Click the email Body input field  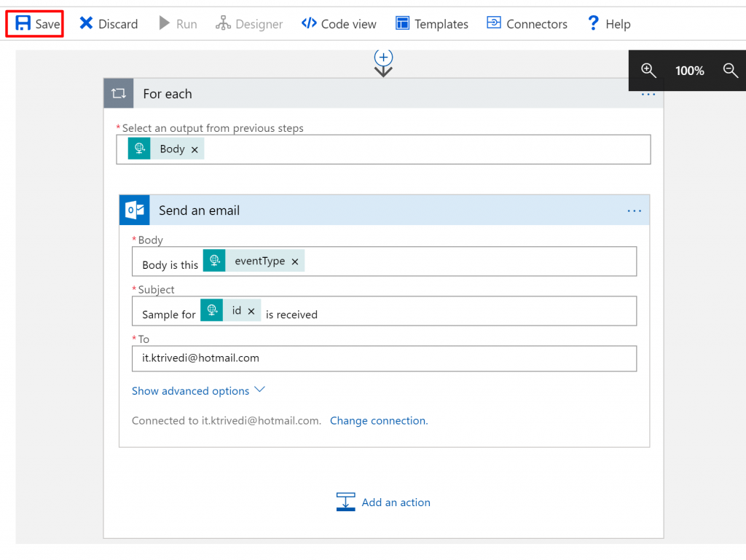point(385,261)
